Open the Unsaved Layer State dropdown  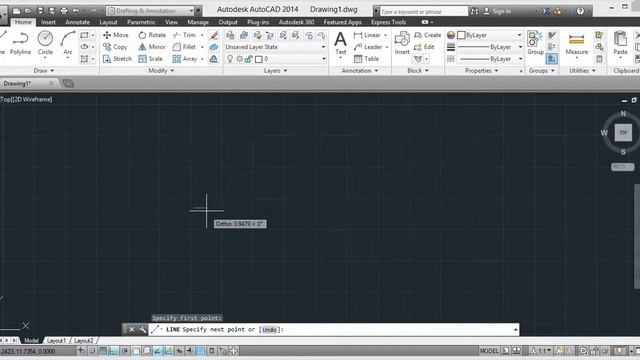click(x=276, y=47)
